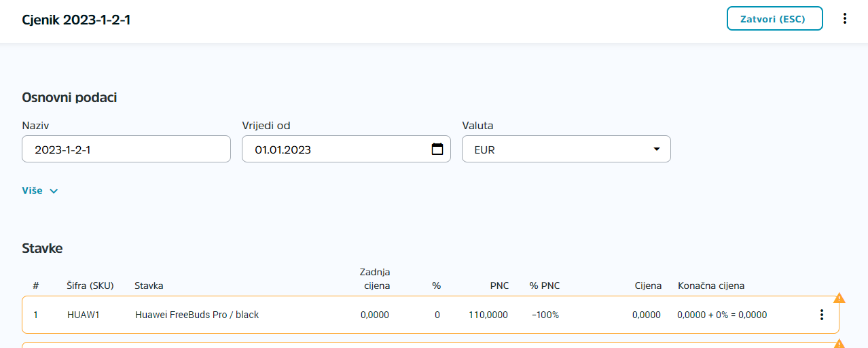Click the -100% PNC percentage cell
The image size is (868, 348).
click(x=545, y=315)
